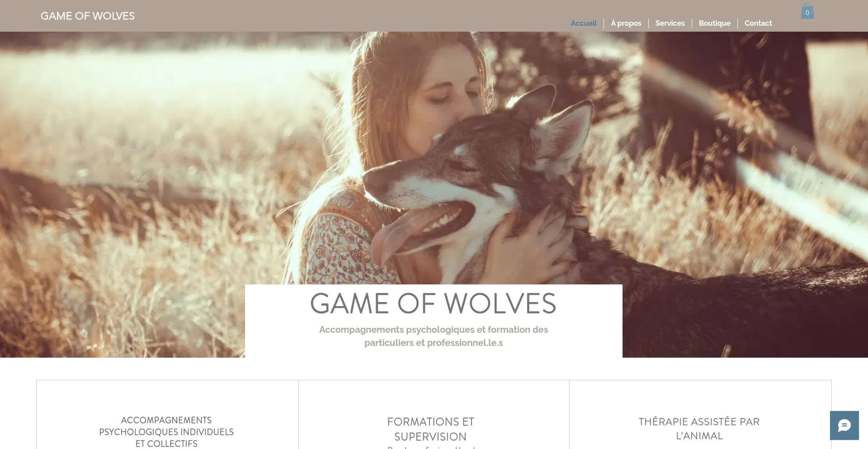Click the GAME OF WOLVES header logo
Viewport: 868px width, 449px height.
coord(88,16)
